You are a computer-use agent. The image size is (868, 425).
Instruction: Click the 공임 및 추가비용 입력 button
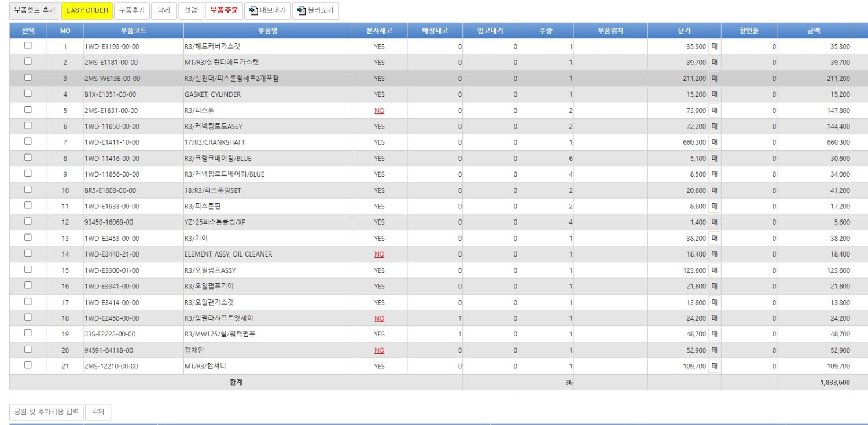46,412
